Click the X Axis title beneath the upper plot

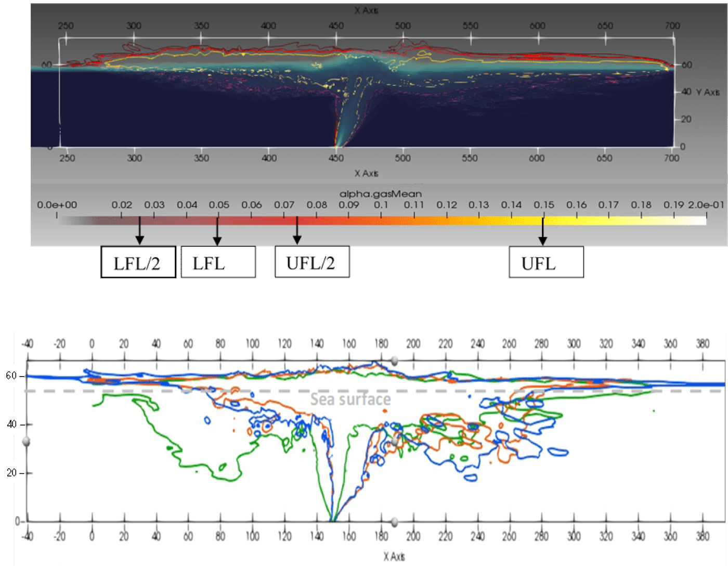(367, 173)
